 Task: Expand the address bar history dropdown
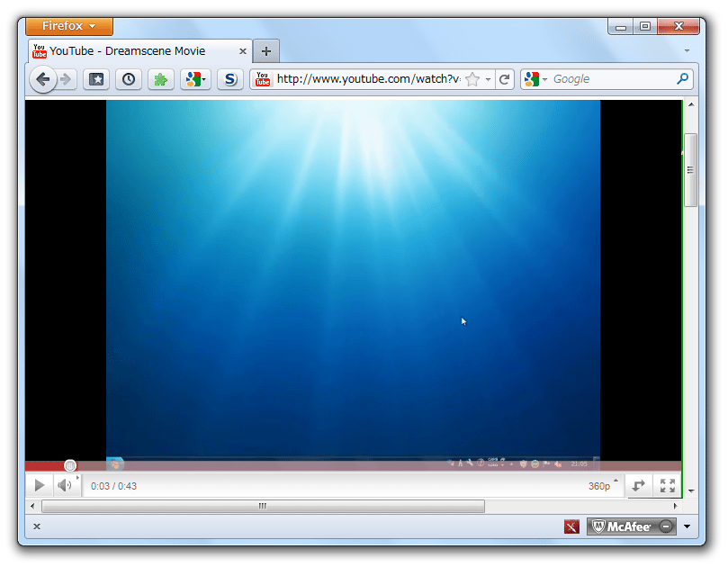(x=488, y=79)
